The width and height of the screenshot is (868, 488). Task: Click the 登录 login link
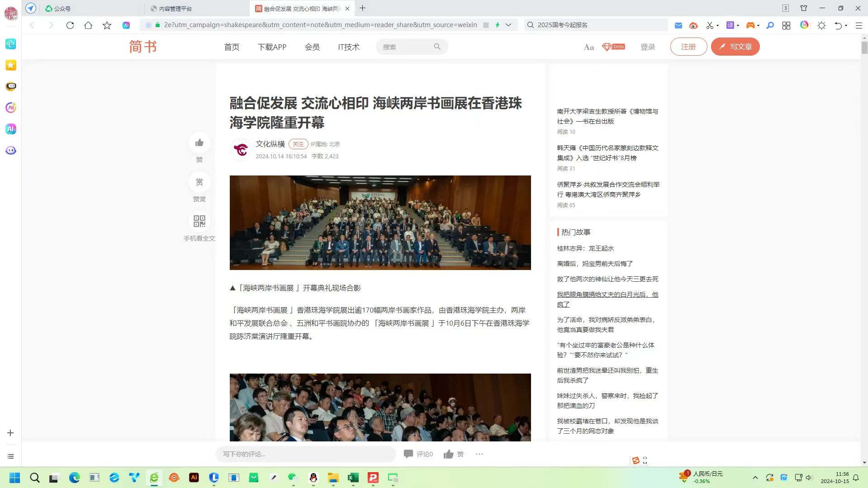tap(648, 47)
